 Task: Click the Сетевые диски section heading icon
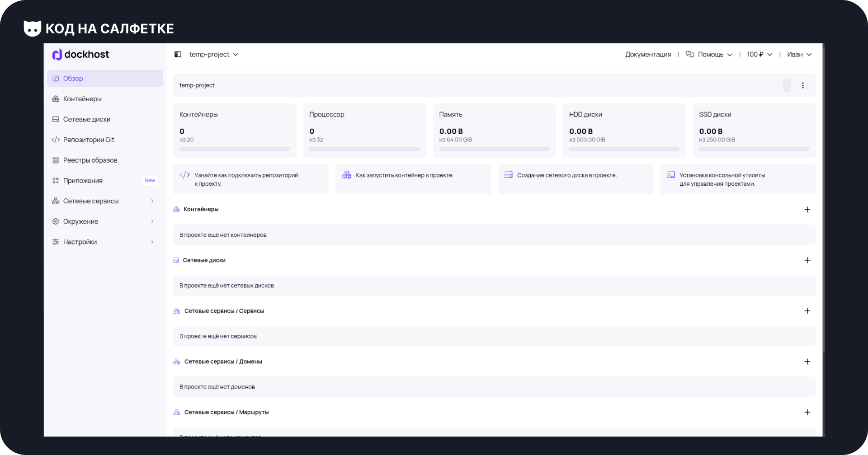click(176, 260)
